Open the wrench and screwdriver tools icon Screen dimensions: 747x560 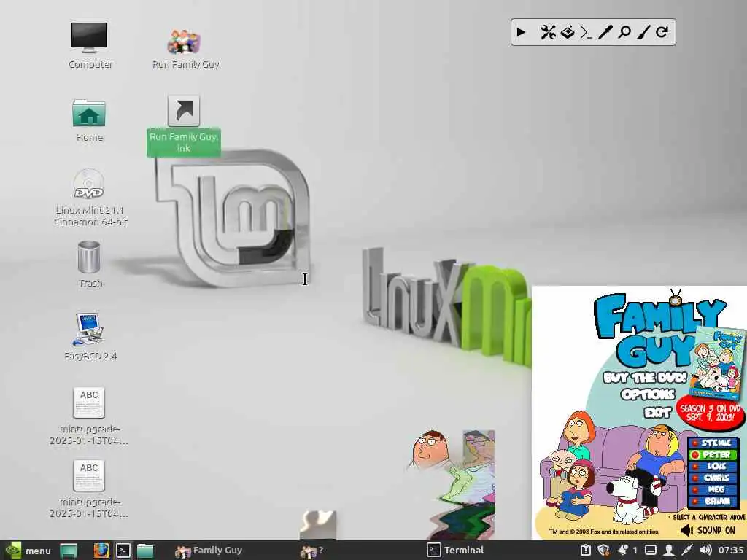point(548,32)
